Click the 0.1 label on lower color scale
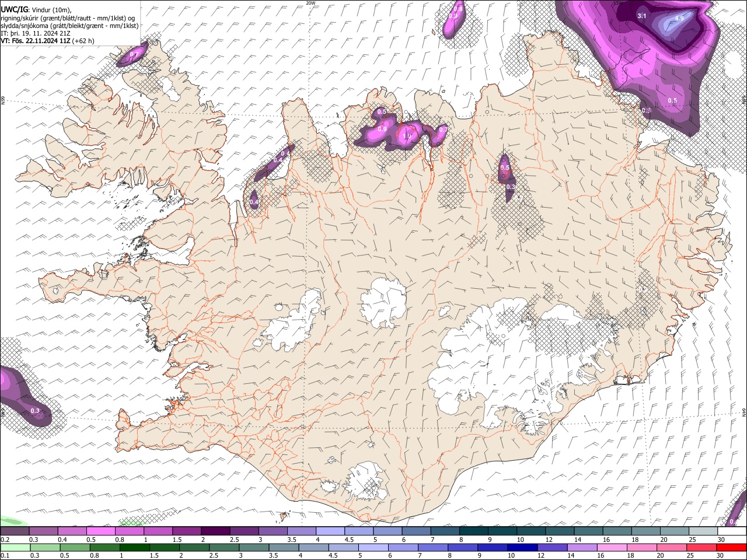The image size is (747, 560). [5, 555]
